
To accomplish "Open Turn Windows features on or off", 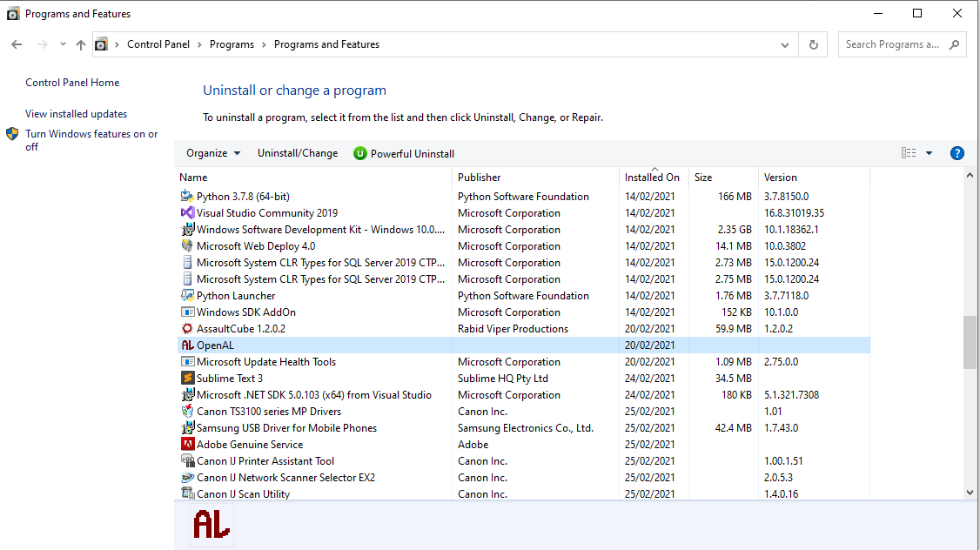I will (x=91, y=140).
